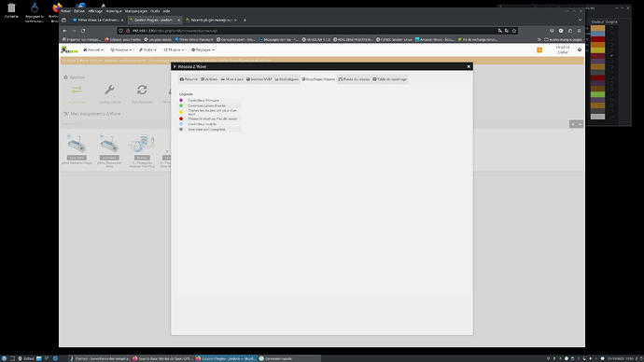This screenshot has height=362, width=644.
Task: Open the Route du réseau tab
Action: pyautogui.click(x=354, y=79)
